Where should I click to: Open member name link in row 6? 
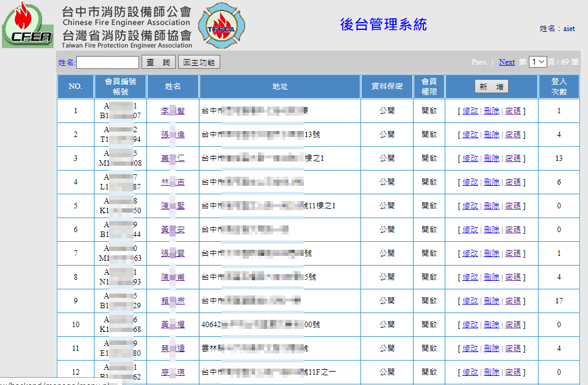(x=173, y=230)
